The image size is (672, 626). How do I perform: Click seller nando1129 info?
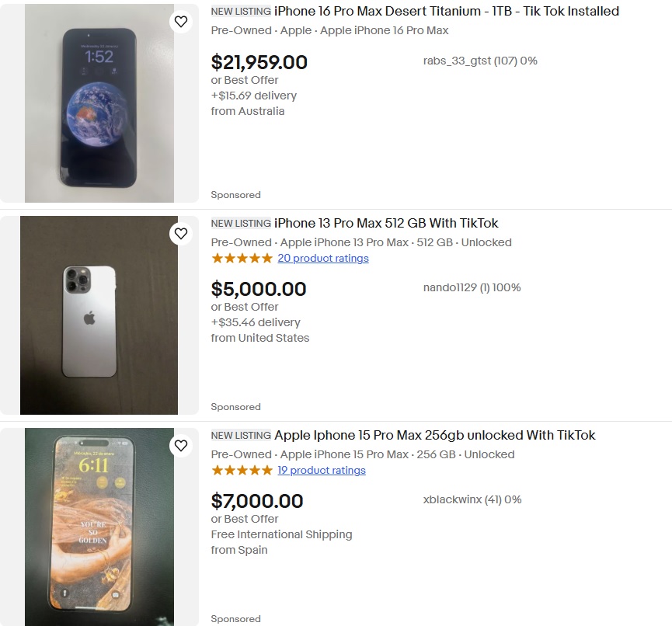coord(472,288)
